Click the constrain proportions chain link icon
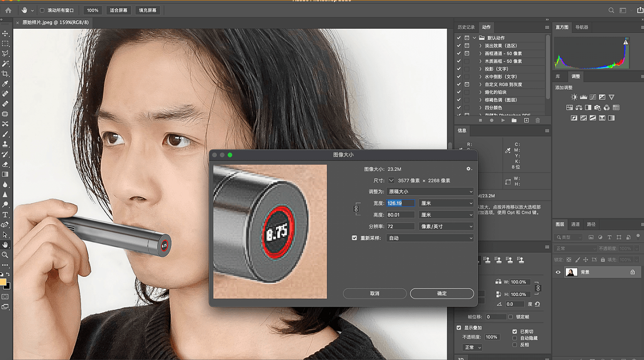The height and width of the screenshot is (360, 644). [356, 209]
